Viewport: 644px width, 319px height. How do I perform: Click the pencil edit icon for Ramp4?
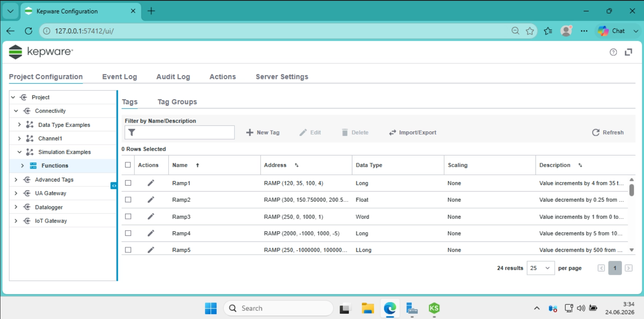151,233
